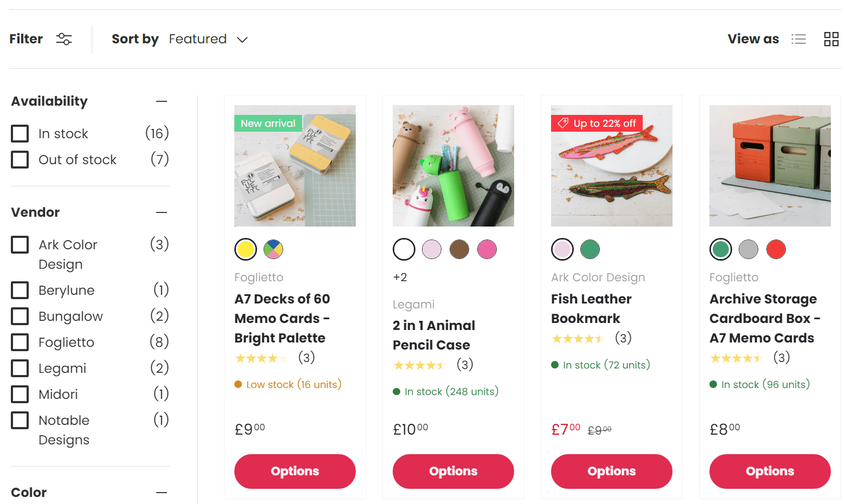Click Options for Archive Storage Cardboard Box
Screen dimensions: 845x504
pos(770,471)
